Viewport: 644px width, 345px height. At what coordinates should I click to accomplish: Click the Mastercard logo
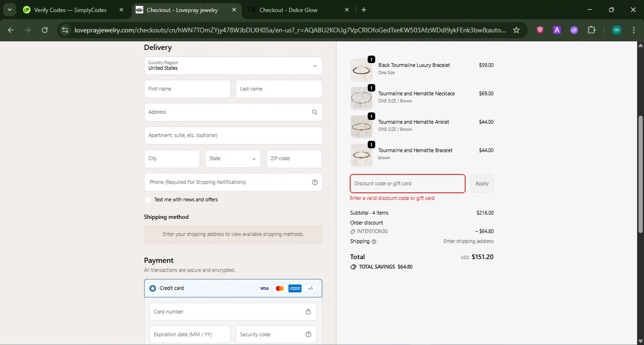pyautogui.click(x=279, y=288)
